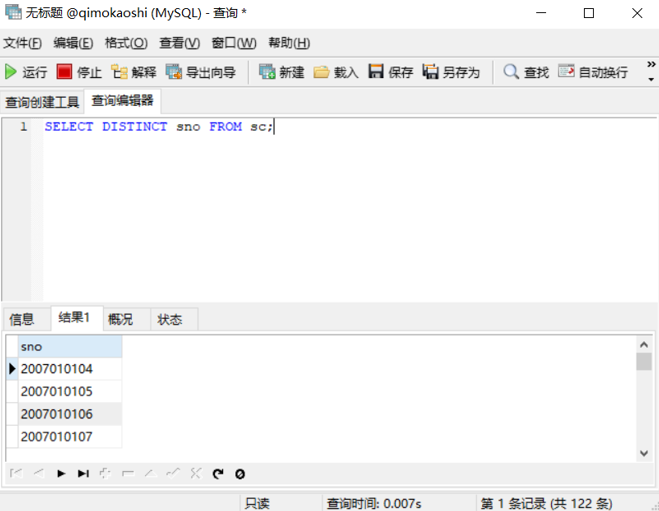Go to first record navigation icon
659x511 pixels.
(x=16, y=474)
